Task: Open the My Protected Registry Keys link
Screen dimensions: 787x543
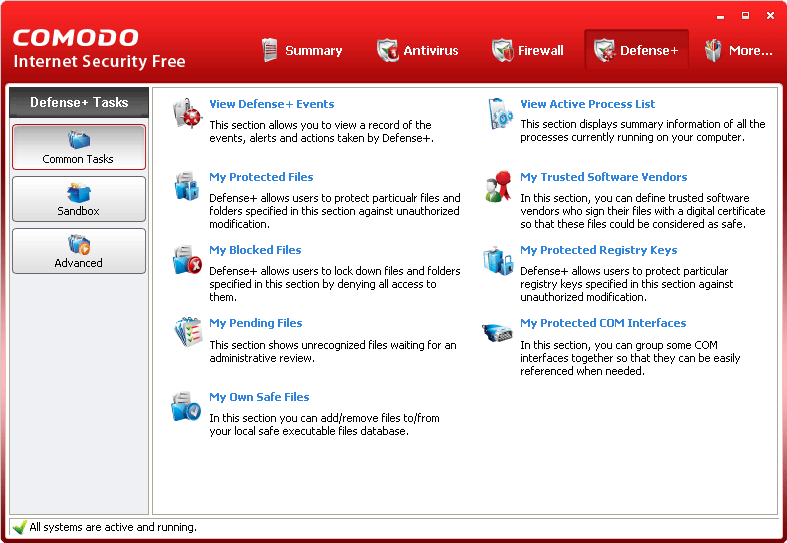Action: (598, 250)
